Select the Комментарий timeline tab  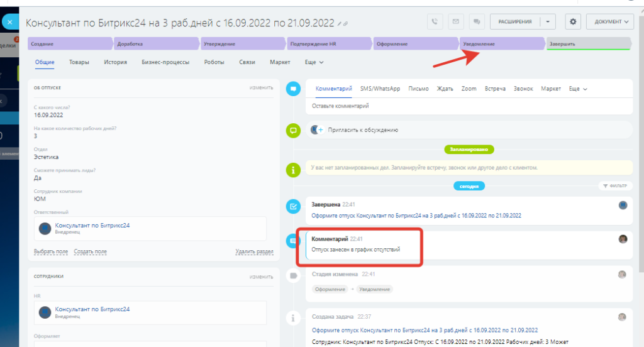point(333,89)
